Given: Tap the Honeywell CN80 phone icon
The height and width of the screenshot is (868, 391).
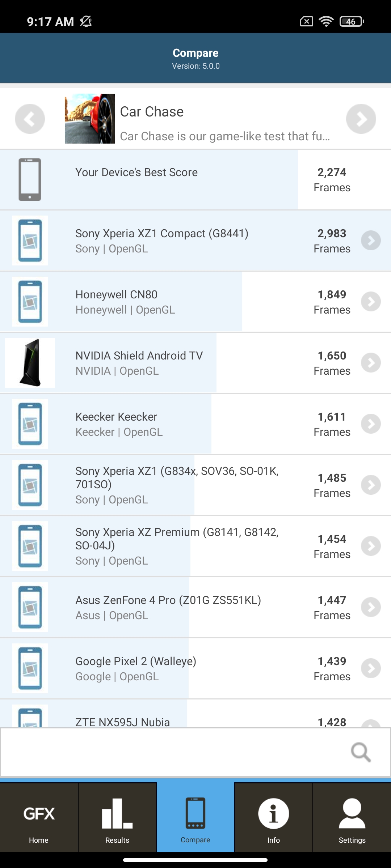Looking at the screenshot, I should 30,302.
